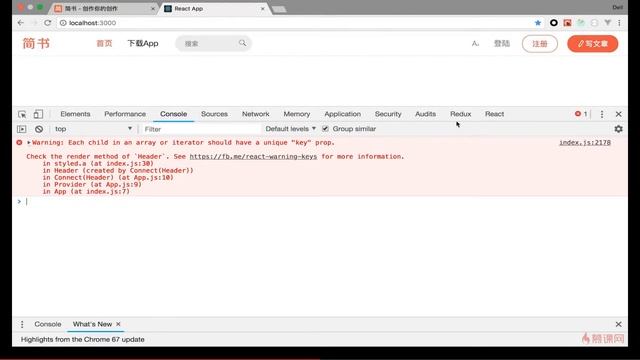Click the 首页 home link
Screen dimensions: 640x360
point(104,43)
